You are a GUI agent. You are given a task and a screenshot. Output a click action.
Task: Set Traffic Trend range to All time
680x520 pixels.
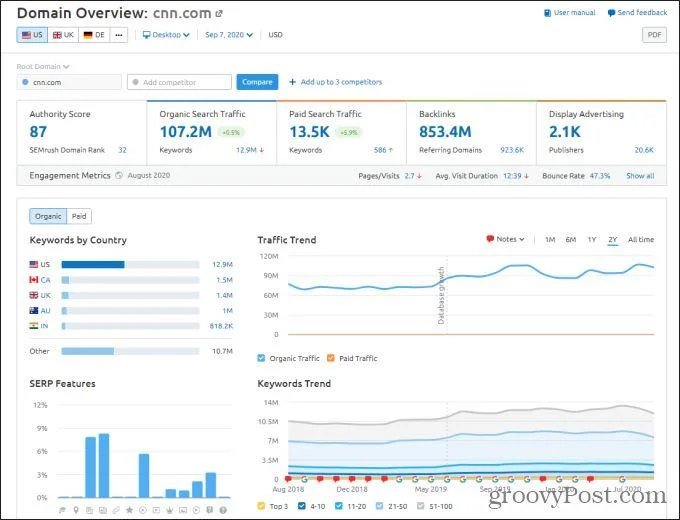click(641, 239)
